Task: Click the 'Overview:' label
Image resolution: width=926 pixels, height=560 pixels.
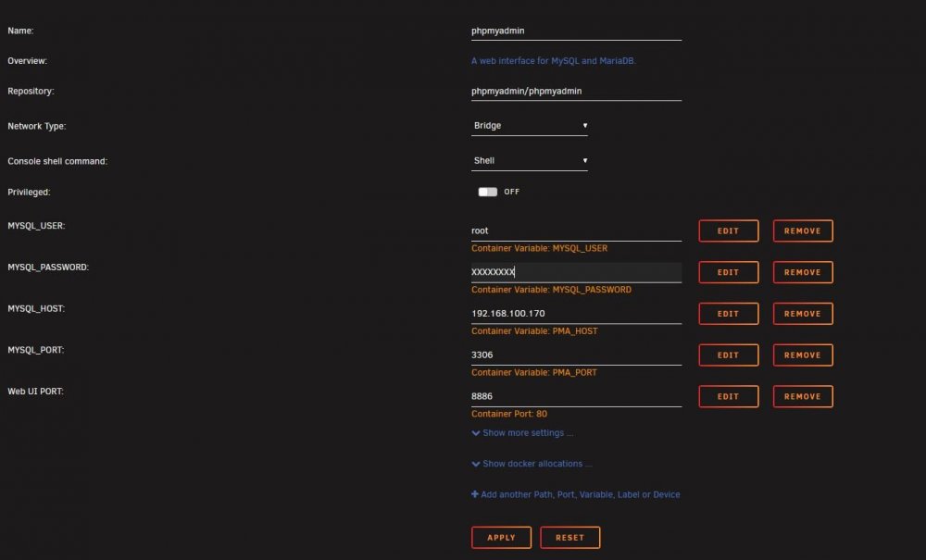Action: click(27, 61)
